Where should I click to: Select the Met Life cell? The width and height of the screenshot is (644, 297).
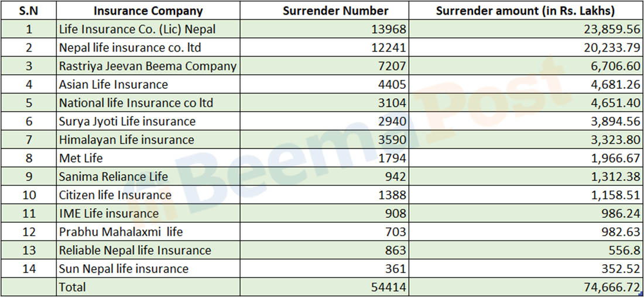click(x=81, y=158)
